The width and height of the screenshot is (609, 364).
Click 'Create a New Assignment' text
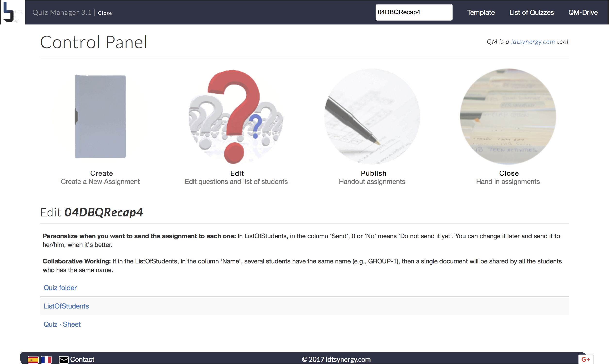100,182
